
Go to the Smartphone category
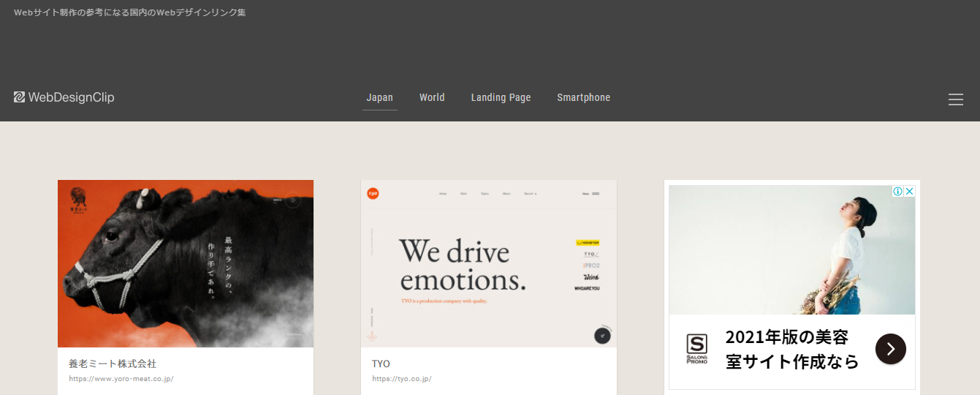(583, 97)
